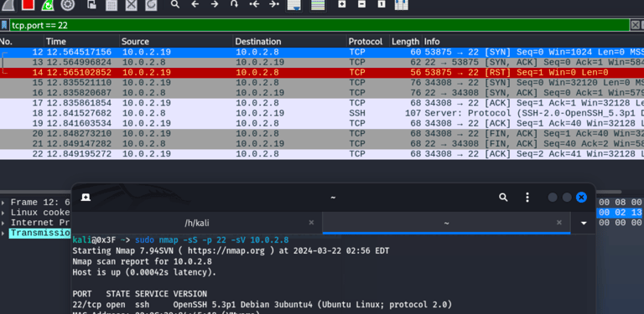644x314 pixels.
Task: Select packet 15 from port 34308 SYN
Action: (322, 83)
